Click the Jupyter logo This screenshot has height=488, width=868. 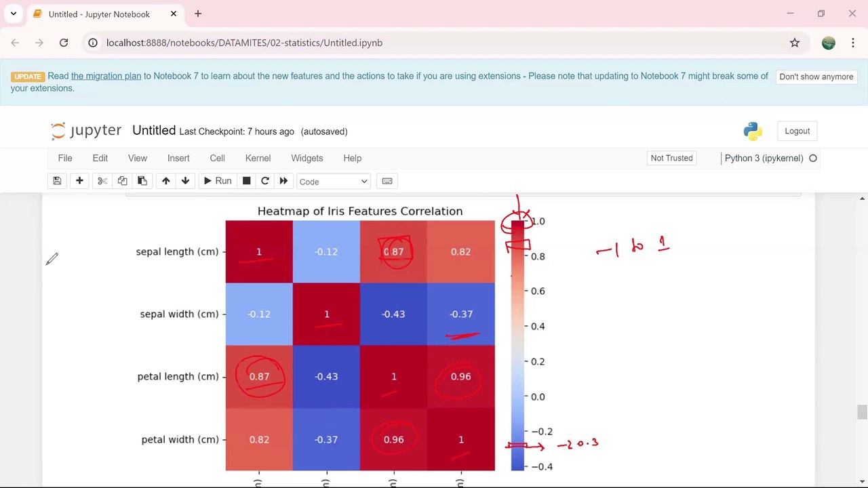[86, 131]
